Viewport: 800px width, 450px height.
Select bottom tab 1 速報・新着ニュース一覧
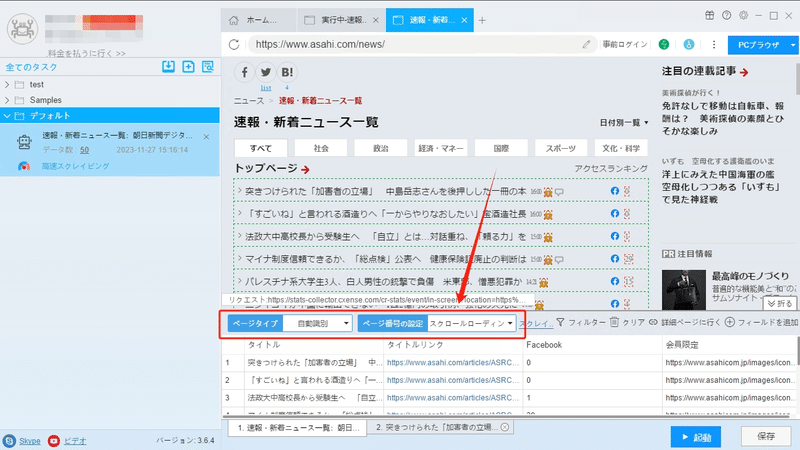pos(298,428)
